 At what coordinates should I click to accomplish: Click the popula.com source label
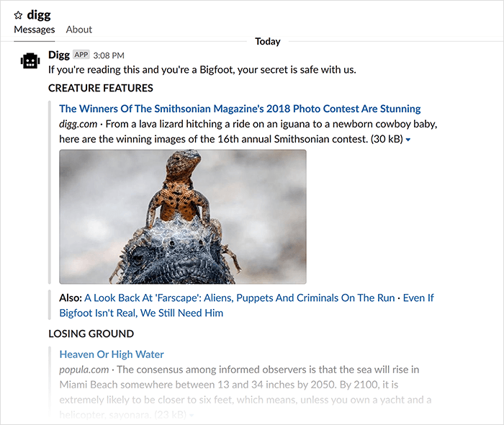pyautogui.click(x=84, y=370)
